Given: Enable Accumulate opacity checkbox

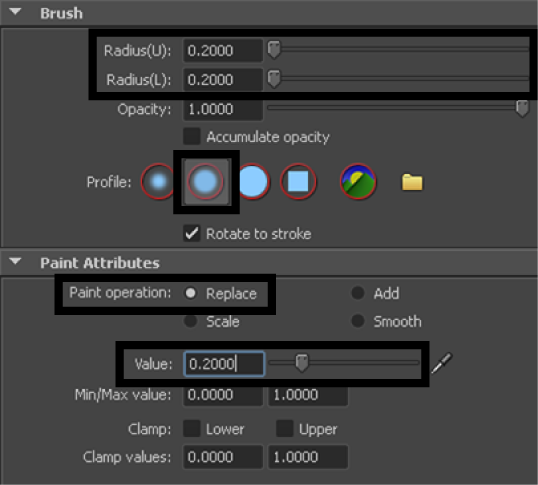Looking at the screenshot, I should (x=191, y=137).
